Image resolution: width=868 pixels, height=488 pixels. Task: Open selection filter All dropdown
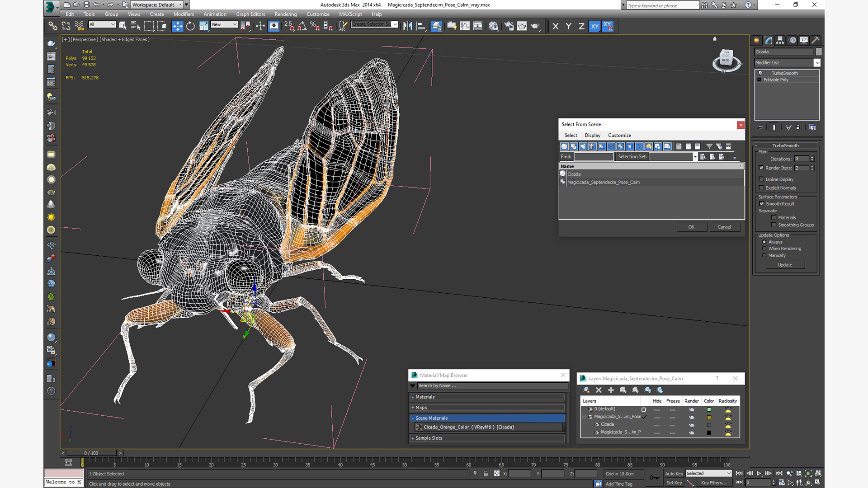[102, 24]
